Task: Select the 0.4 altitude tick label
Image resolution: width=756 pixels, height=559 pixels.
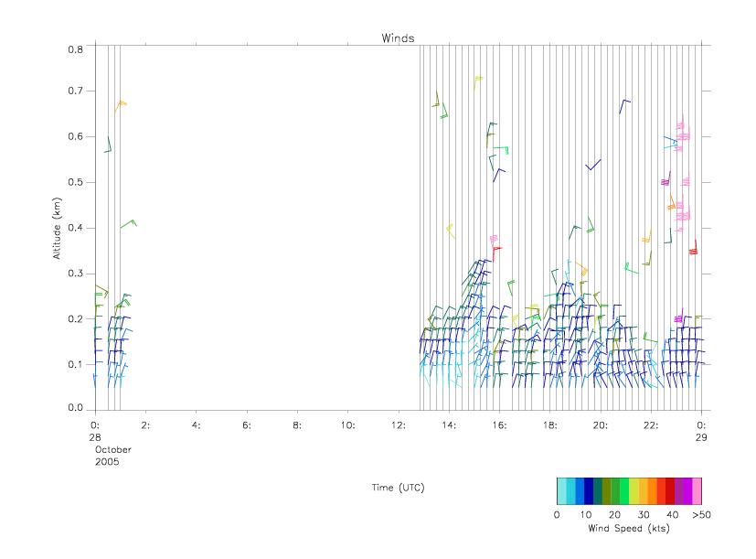Action: [x=75, y=228]
